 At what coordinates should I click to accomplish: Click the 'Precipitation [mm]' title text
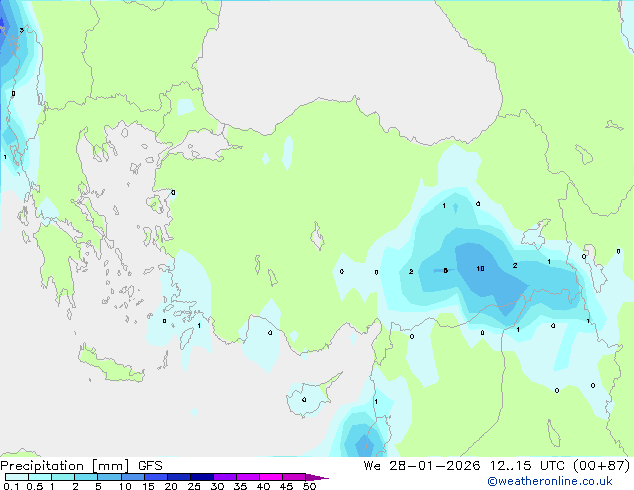click(65, 466)
